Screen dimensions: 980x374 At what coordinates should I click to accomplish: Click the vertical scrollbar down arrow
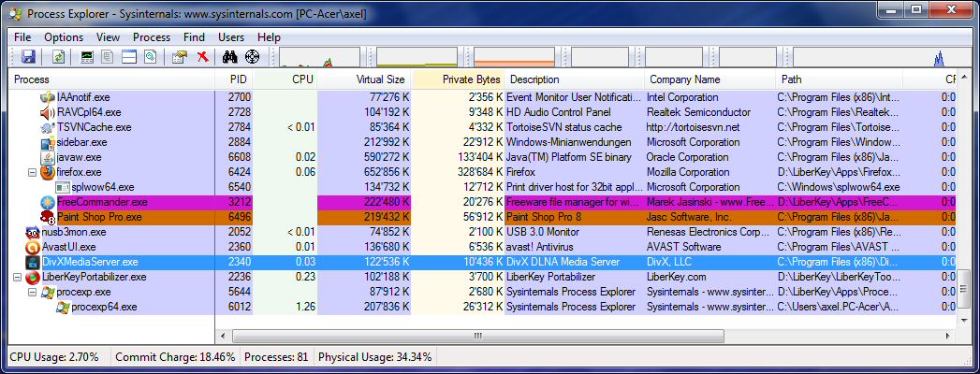(x=965, y=321)
